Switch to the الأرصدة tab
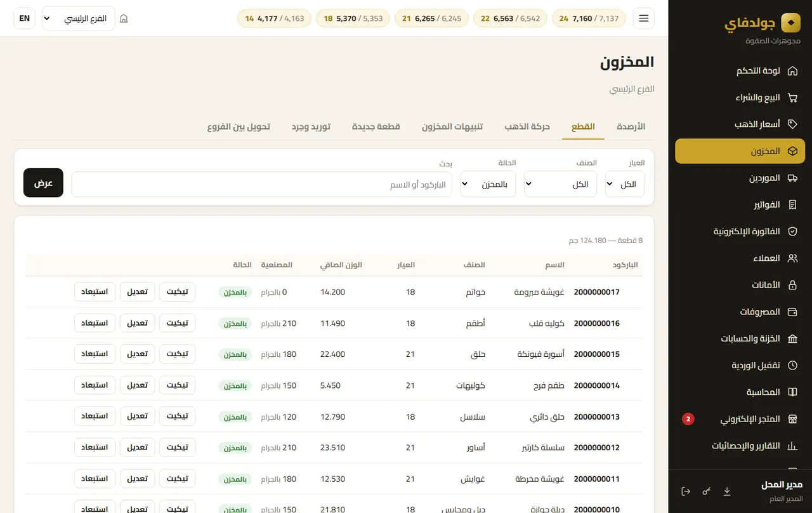The image size is (812, 513). point(631,126)
